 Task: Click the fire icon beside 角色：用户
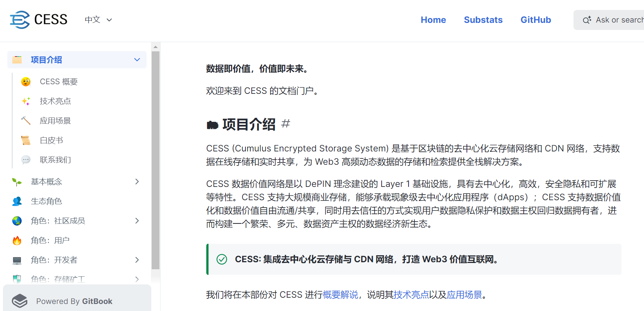pyautogui.click(x=17, y=240)
